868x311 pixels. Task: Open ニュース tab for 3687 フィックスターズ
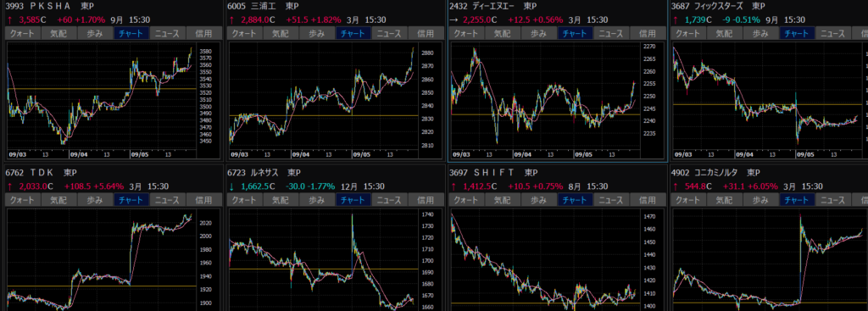[833, 33]
